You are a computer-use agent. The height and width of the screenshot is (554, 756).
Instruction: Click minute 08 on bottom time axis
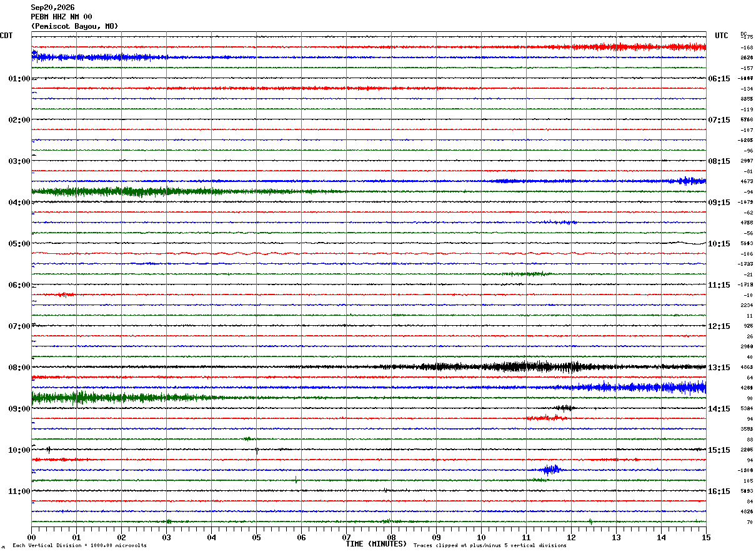[391, 537]
